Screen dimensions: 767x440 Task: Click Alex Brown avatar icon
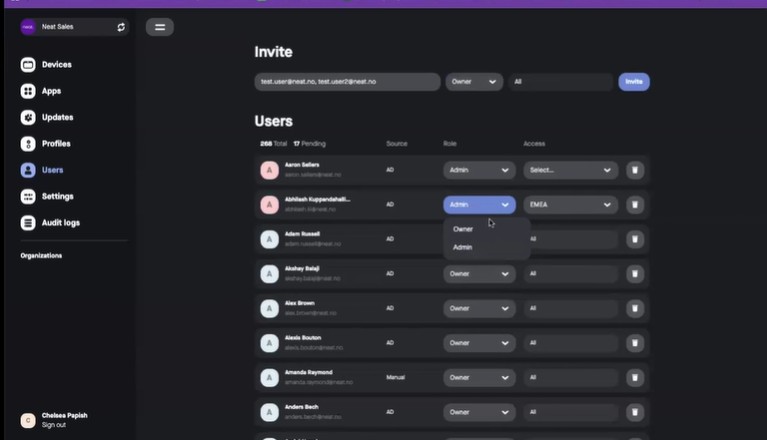coord(270,308)
